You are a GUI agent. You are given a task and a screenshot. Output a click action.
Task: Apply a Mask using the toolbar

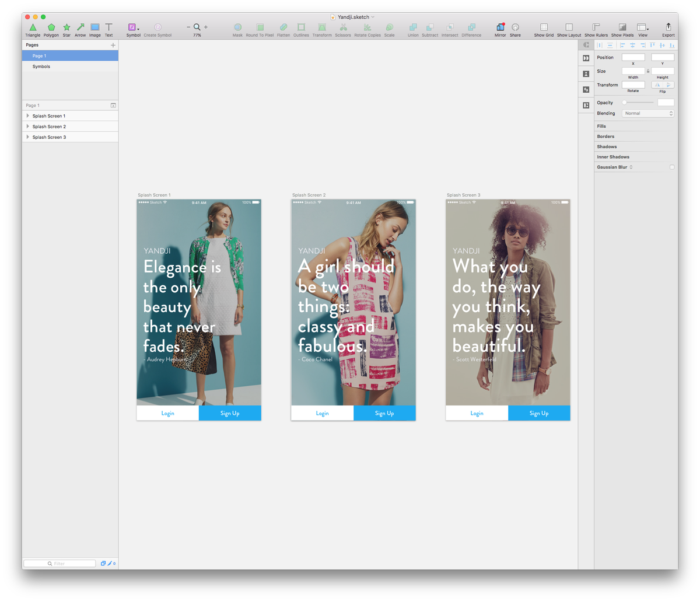point(237,27)
